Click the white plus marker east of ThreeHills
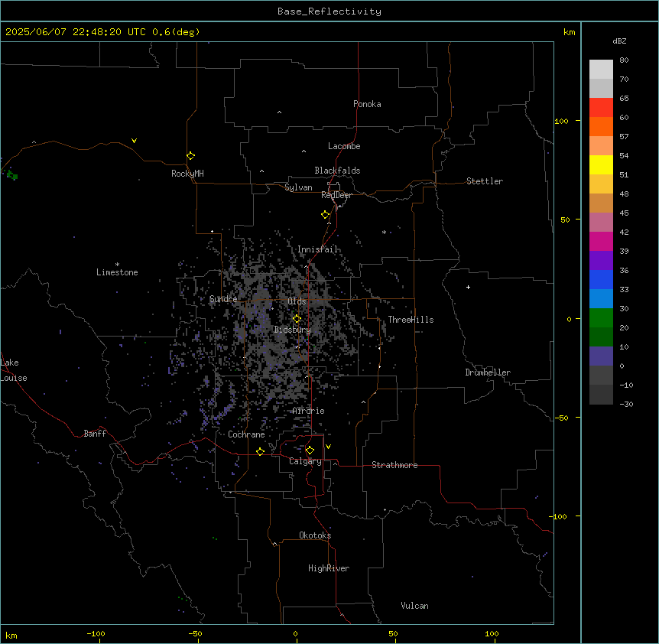The width and height of the screenshot is (659, 644). [x=468, y=287]
